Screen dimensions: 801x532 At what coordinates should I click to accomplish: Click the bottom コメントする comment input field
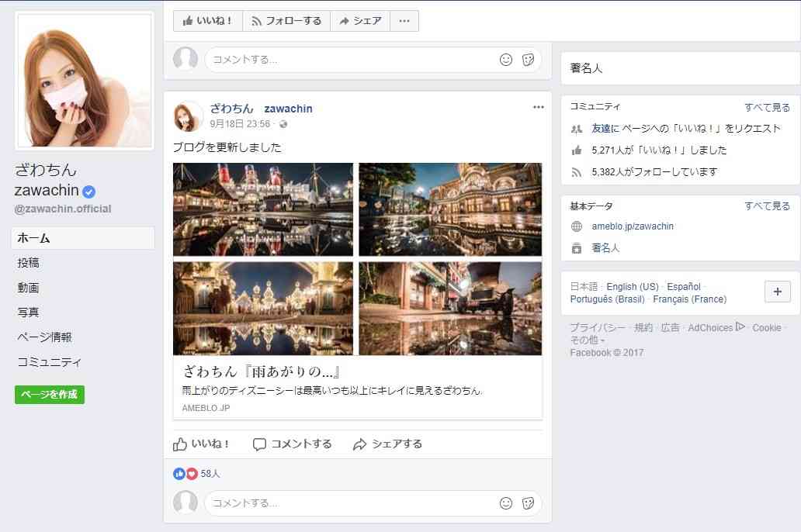click(373, 503)
